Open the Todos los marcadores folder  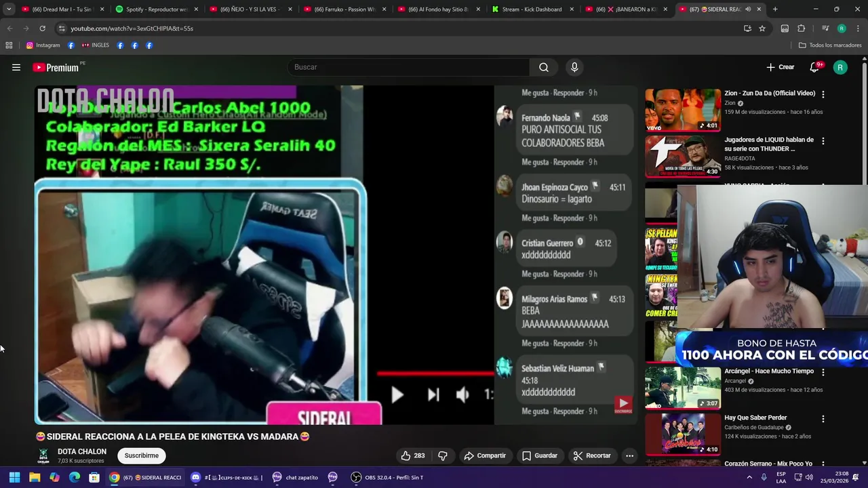830,45
